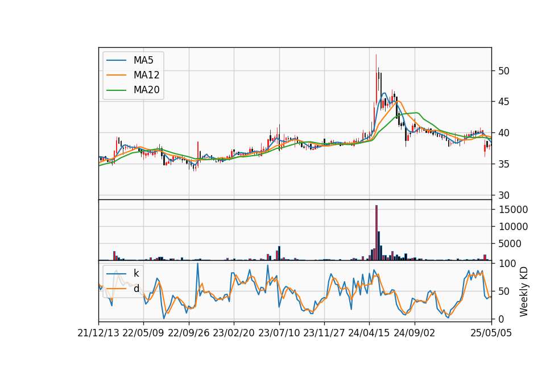The height and width of the screenshot is (392, 546).
Task: Click the k legend label in KD panel
Action: click(136, 273)
